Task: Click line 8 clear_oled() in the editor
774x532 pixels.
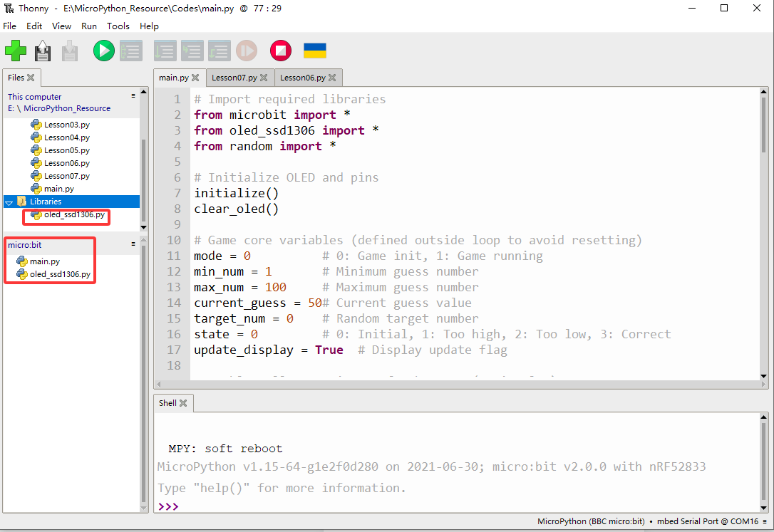Action: click(x=236, y=209)
